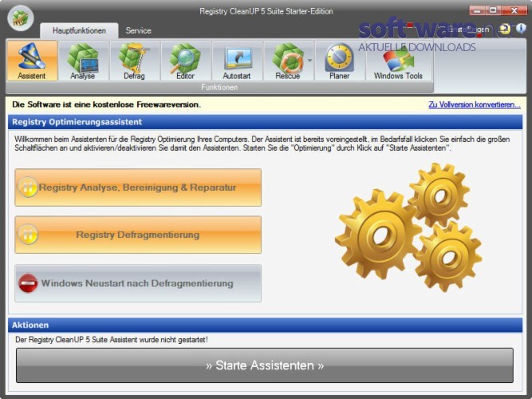Click the Aktionen section header

pos(265,325)
